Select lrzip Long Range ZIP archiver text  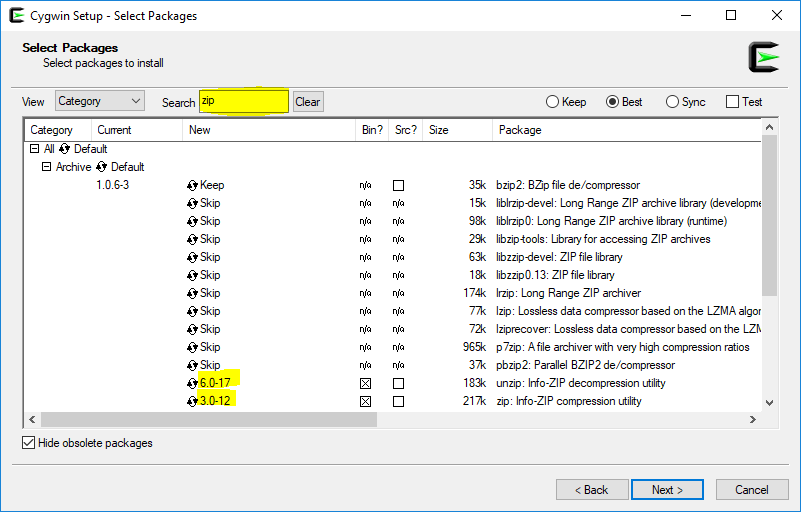coord(568,293)
